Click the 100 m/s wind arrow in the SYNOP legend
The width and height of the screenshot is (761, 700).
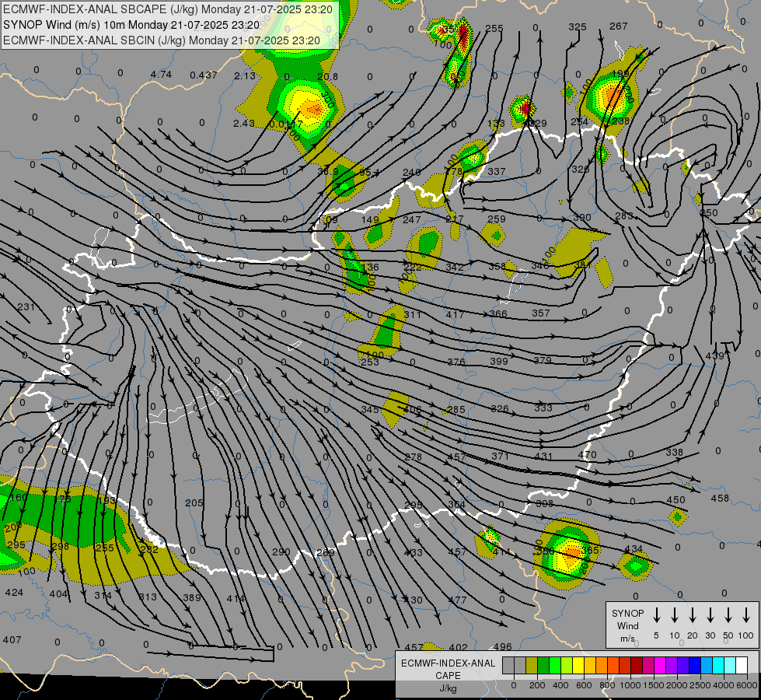(x=746, y=615)
